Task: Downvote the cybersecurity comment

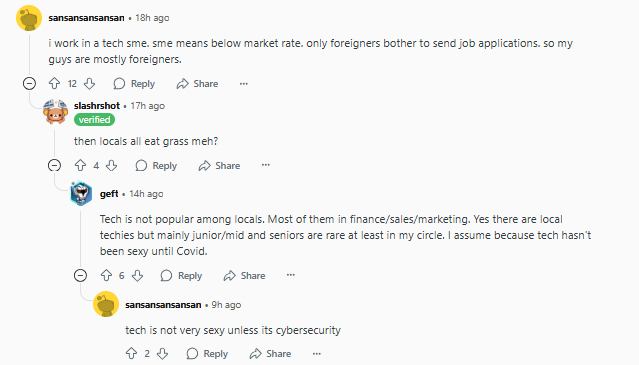Action: point(162,353)
